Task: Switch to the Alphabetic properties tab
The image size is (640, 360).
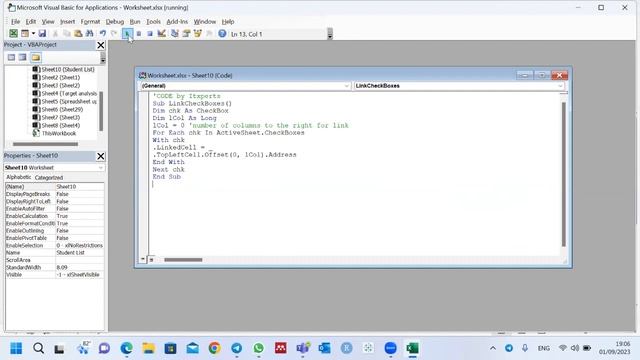Action: pos(18,177)
